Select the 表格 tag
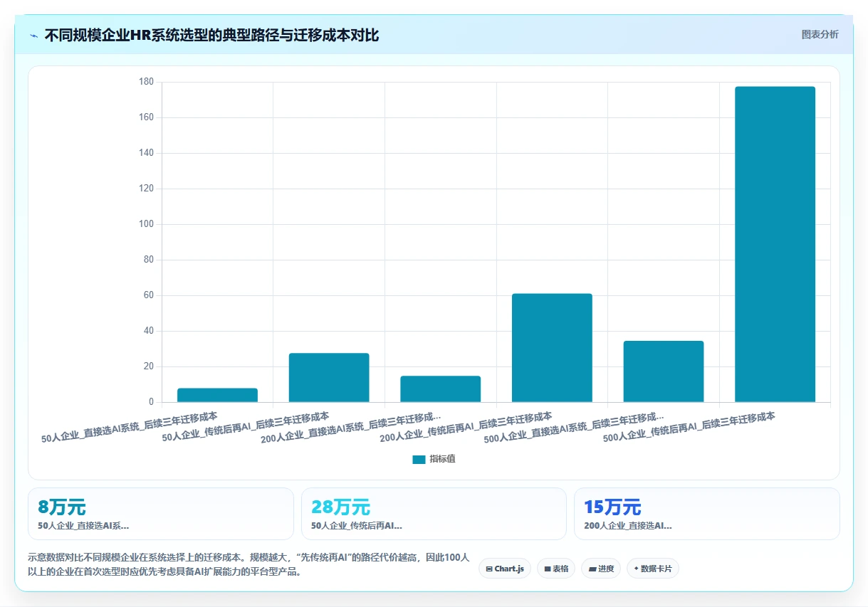The width and height of the screenshot is (868, 607). [556, 569]
